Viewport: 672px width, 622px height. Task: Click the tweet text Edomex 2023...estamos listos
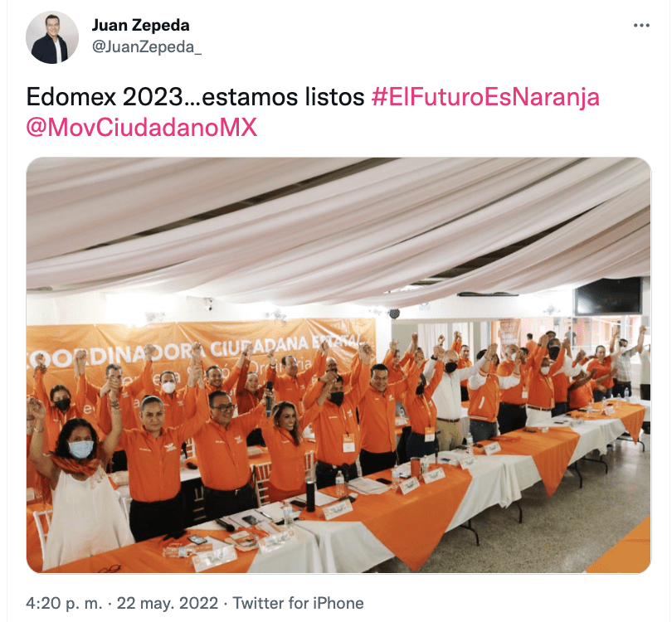tap(195, 97)
